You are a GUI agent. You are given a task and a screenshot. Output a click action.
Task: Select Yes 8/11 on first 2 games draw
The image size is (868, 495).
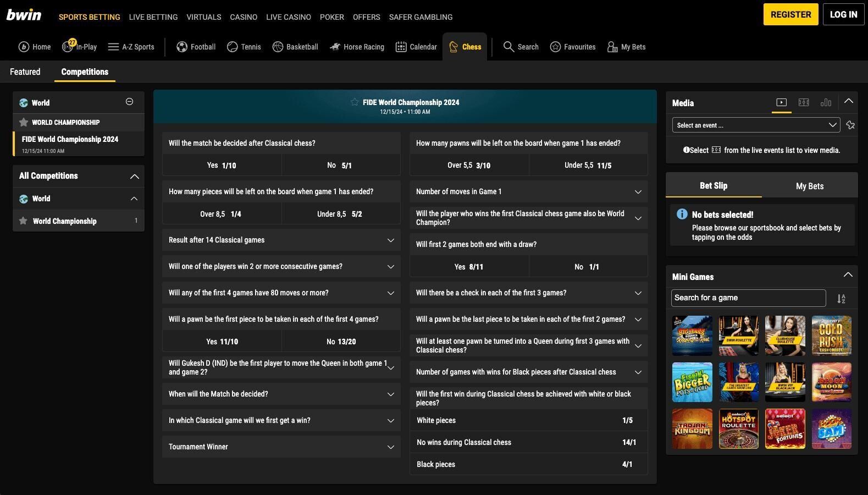coord(469,267)
